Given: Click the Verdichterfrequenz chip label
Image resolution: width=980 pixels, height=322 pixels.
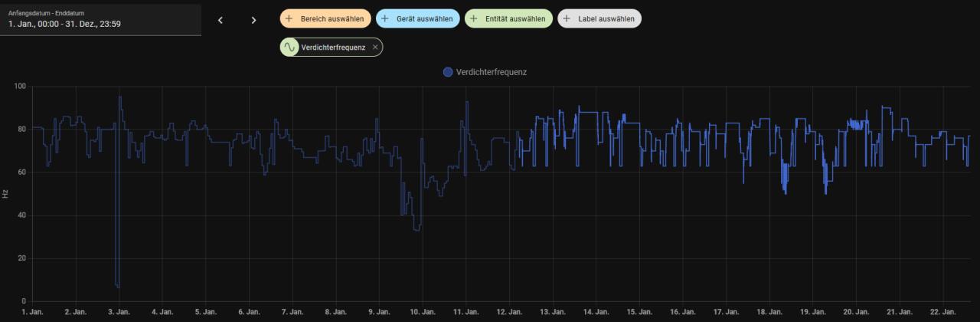Looking at the screenshot, I should click(x=333, y=48).
